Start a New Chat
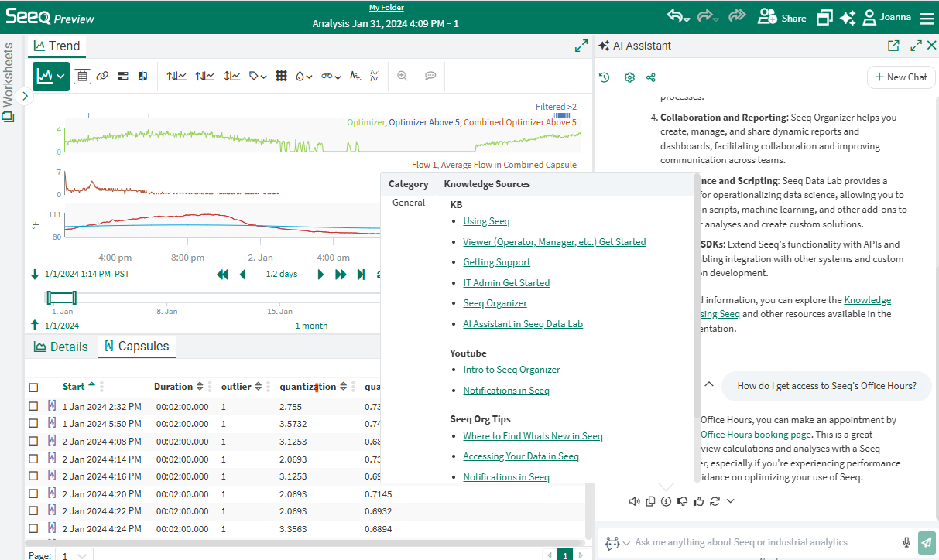This screenshot has height=560, width=939. pyautogui.click(x=901, y=77)
